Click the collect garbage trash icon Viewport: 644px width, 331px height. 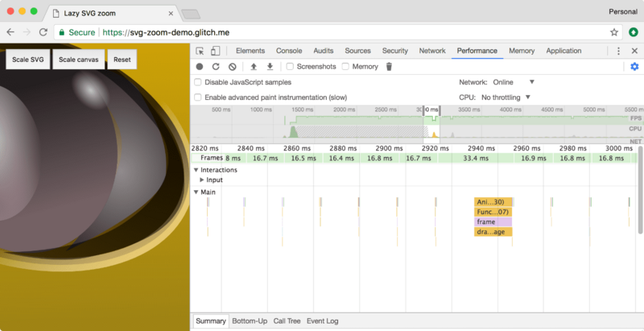click(x=389, y=67)
